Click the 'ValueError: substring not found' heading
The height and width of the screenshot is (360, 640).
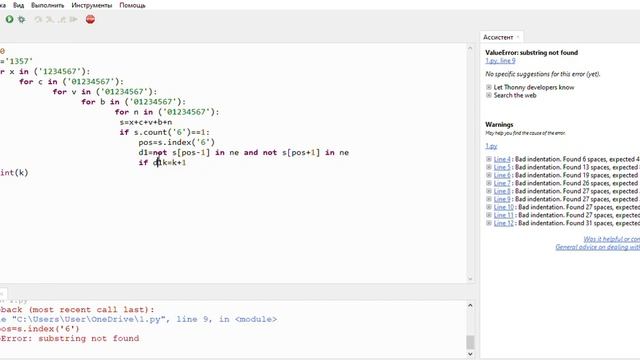click(x=531, y=53)
